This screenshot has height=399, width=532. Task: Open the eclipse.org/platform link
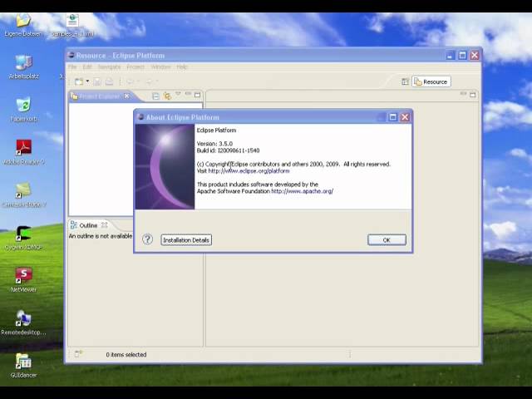(x=249, y=170)
